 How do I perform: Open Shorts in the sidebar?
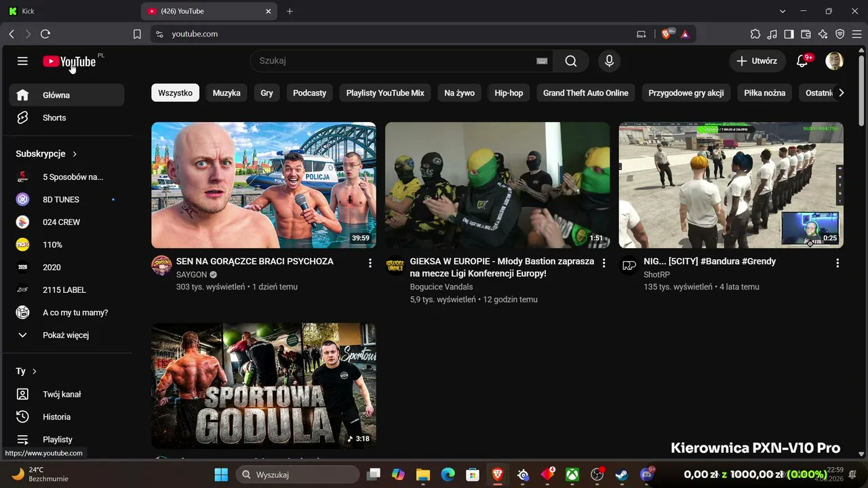pyautogui.click(x=66, y=118)
